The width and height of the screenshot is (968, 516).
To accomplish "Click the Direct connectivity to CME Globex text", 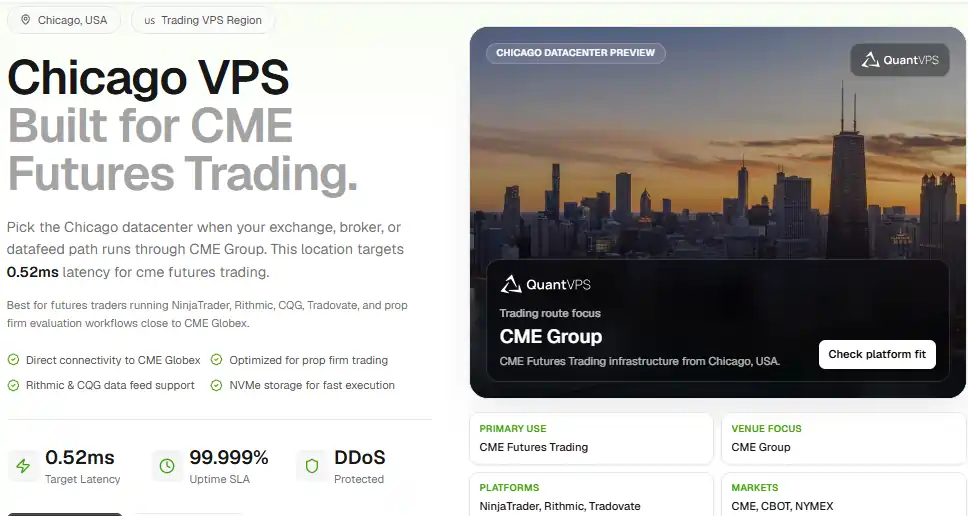I will pyautogui.click(x=113, y=360).
